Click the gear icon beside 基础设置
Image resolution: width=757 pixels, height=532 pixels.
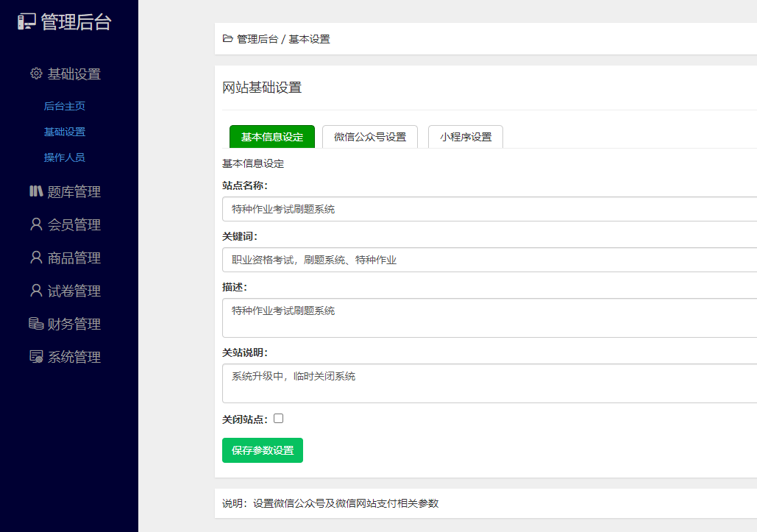[36, 74]
